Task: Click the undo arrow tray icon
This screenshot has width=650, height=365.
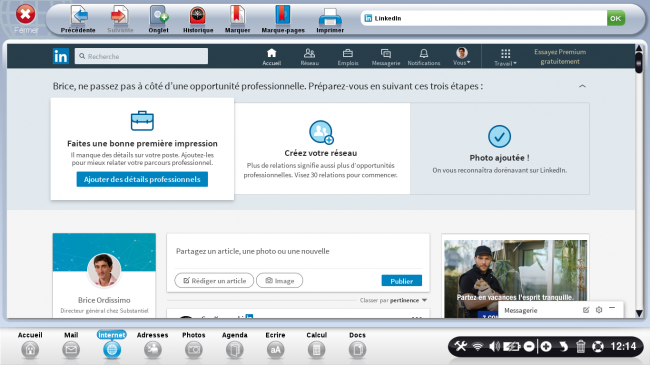Action: coord(563,346)
